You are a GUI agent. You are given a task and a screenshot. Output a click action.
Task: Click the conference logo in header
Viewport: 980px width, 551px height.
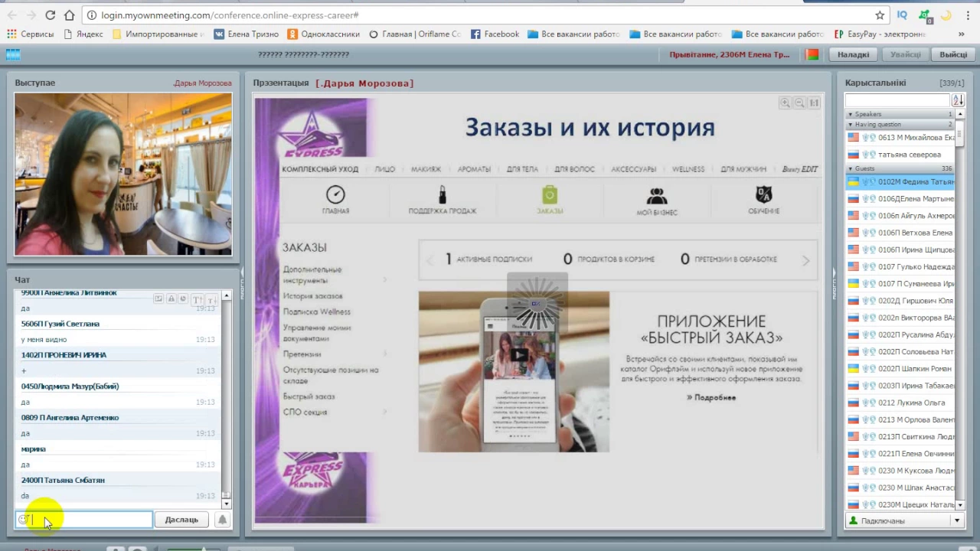pos(12,54)
